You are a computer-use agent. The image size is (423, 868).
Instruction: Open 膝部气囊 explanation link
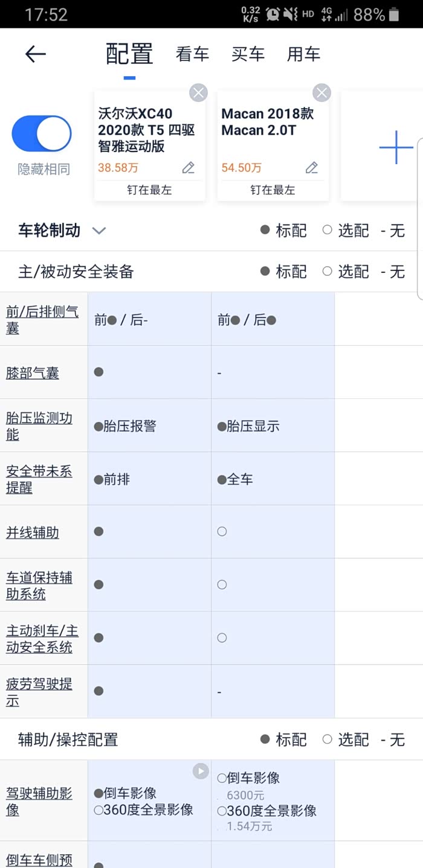tap(33, 372)
